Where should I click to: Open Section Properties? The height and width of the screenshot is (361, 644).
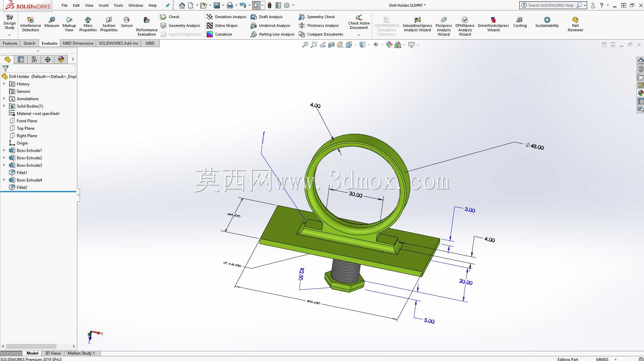(109, 24)
